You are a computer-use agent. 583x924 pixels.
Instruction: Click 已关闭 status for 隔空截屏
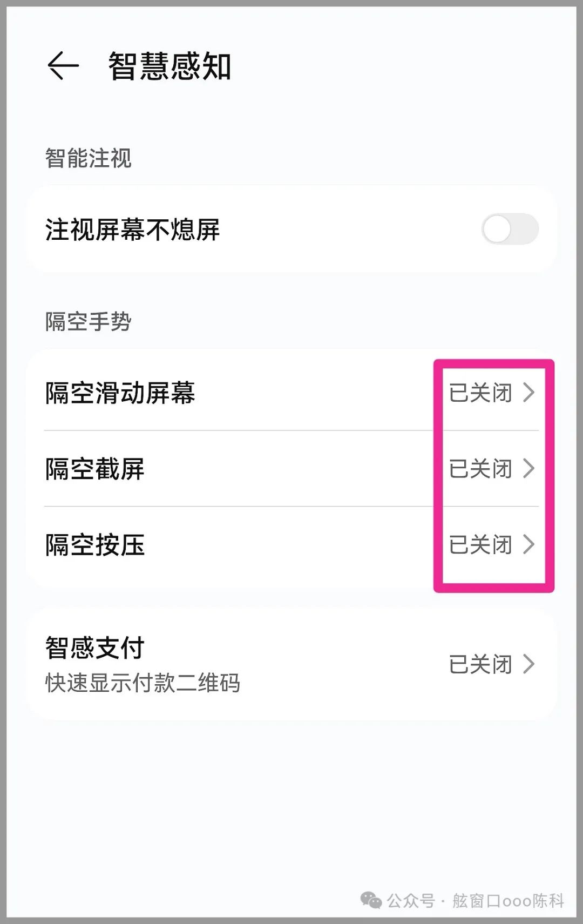480,468
